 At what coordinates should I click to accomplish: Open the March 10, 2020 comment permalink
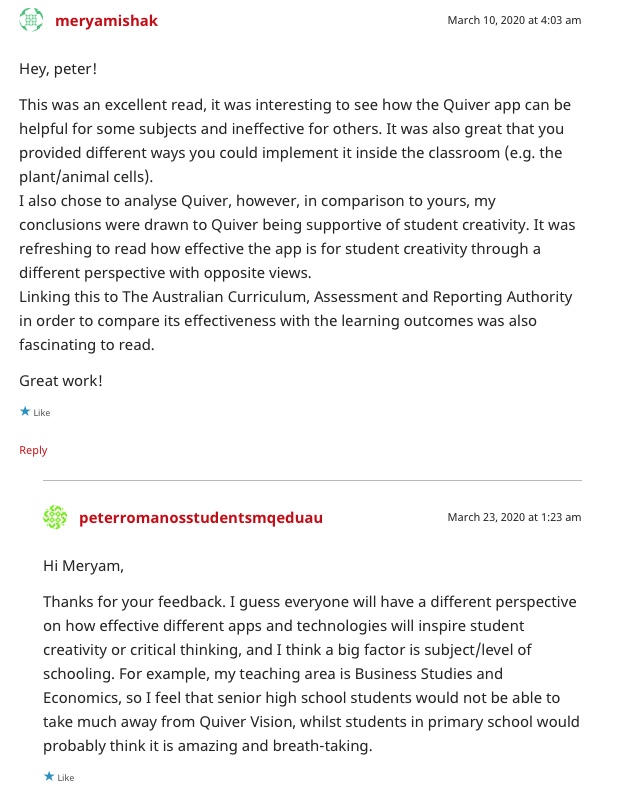click(x=513, y=20)
